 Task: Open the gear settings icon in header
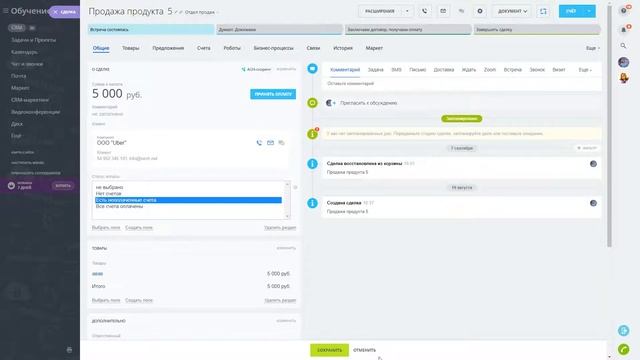(x=480, y=11)
